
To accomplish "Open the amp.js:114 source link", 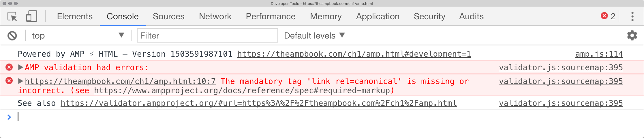I will click(599, 54).
